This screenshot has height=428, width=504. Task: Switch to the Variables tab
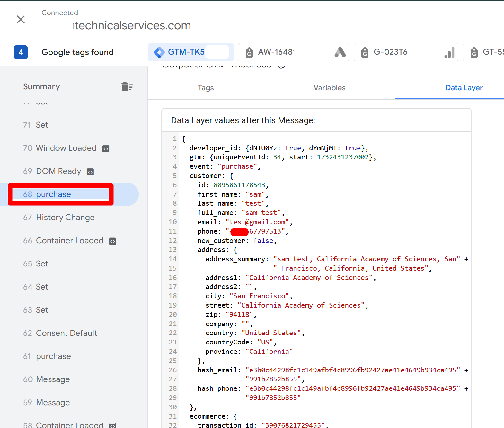[x=329, y=88]
